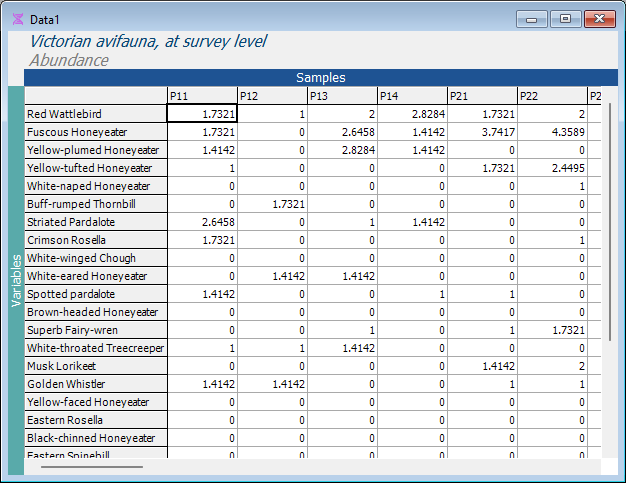This screenshot has width=626, height=483.
Task: Click Fuscous Honeyeater P22 cell 4.3589
Action: coord(551,132)
